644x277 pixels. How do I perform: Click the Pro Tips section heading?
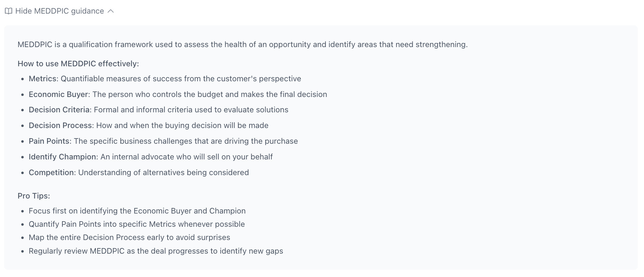point(33,196)
